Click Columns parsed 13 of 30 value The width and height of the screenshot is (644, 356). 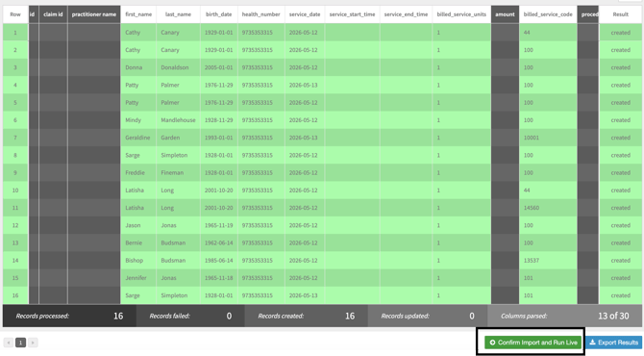613,316
